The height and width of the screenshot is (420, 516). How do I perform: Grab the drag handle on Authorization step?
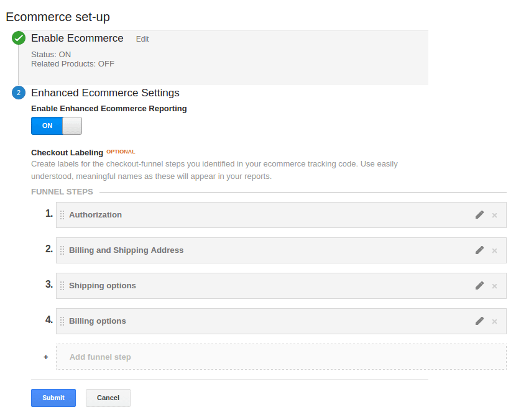[x=62, y=215]
